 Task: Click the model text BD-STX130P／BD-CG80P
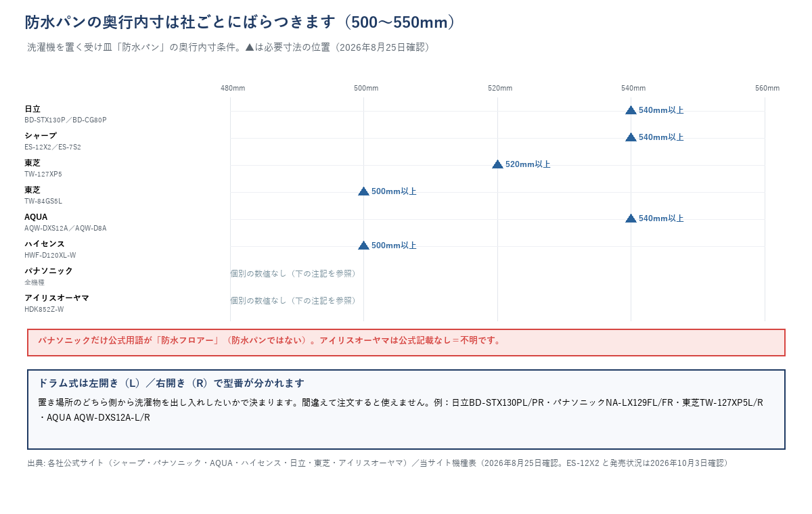pyautogui.click(x=66, y=120)
